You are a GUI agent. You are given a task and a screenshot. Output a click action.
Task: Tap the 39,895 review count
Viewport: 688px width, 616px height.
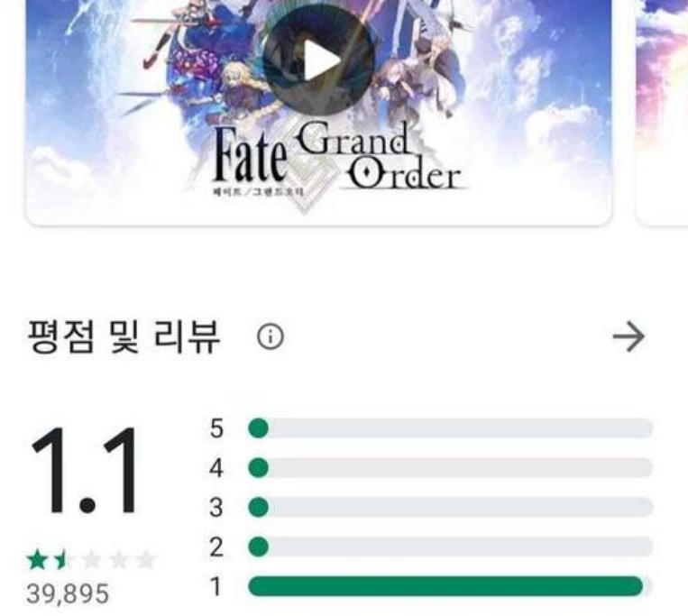tap(68, 593)
